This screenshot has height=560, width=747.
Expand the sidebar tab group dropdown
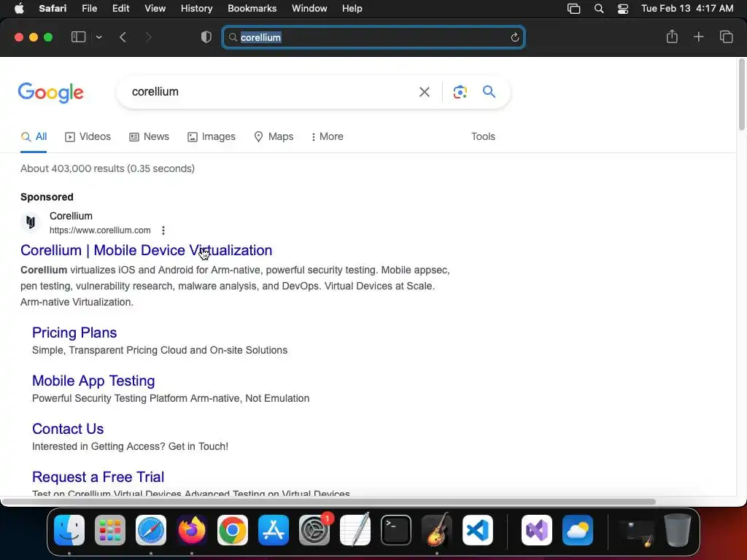(98, 37)
